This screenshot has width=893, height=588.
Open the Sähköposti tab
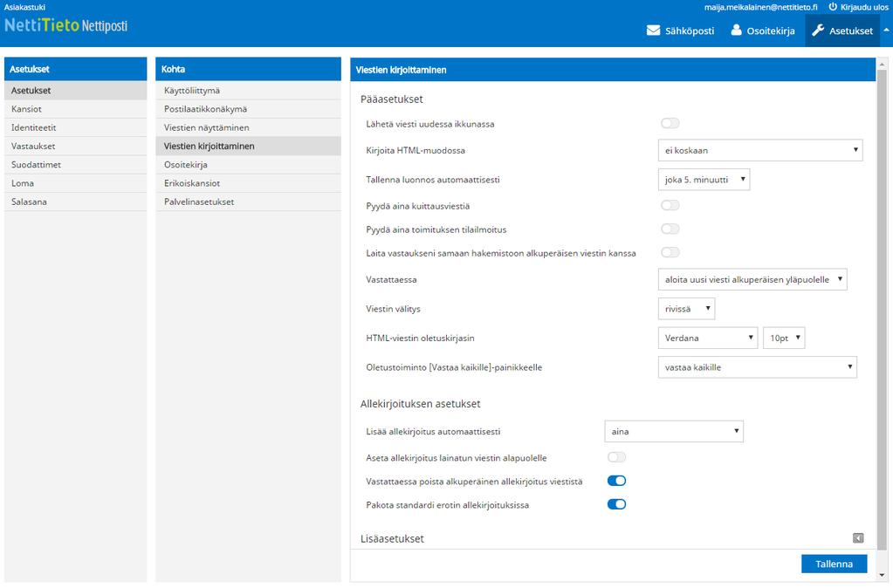(x=681, y=31)
